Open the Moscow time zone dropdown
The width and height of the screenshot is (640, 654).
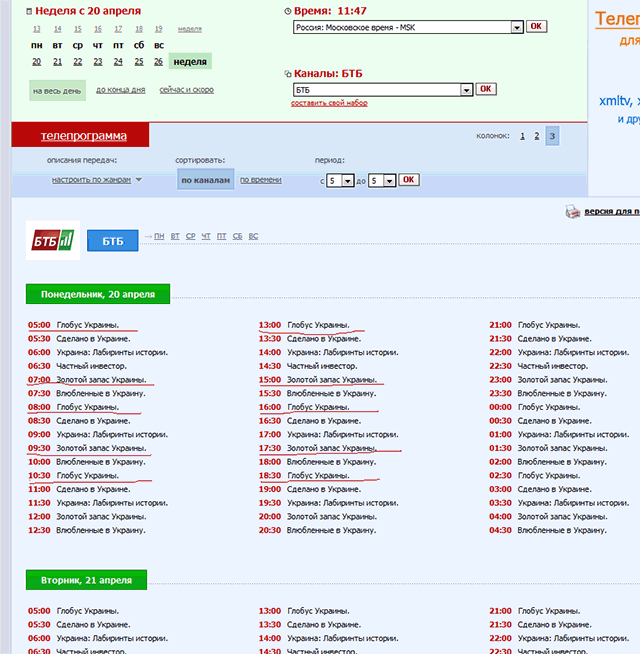516,27
